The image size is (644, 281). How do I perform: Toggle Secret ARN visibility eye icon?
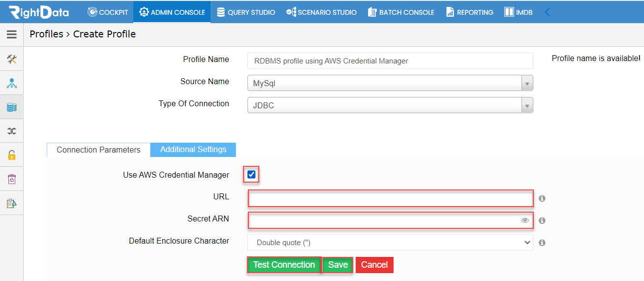525,220
